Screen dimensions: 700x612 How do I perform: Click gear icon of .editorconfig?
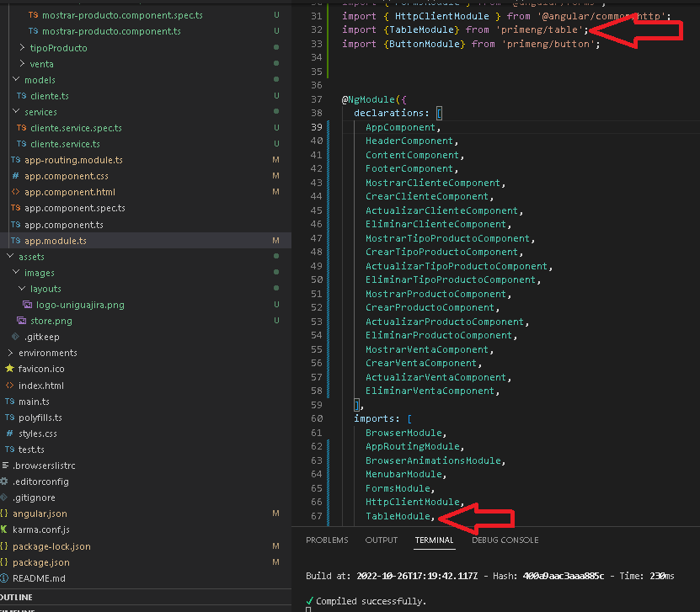coord(4,482)
